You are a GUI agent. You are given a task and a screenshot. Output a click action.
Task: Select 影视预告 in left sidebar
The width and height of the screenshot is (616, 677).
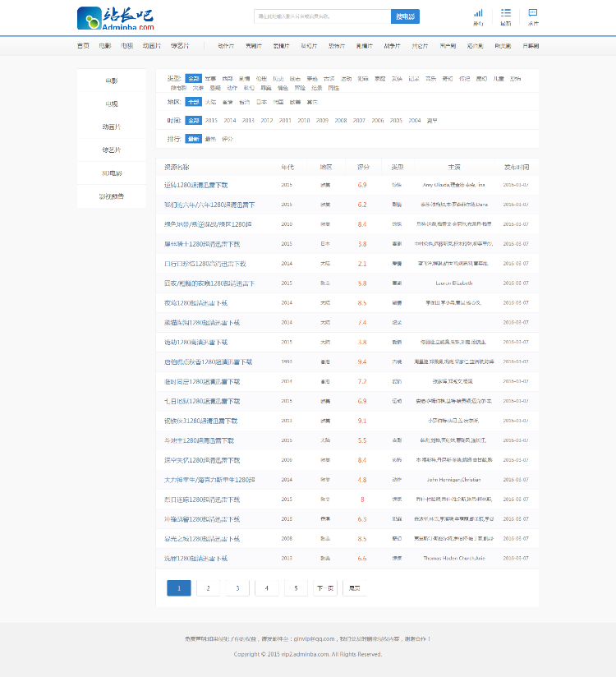(112, 196)
